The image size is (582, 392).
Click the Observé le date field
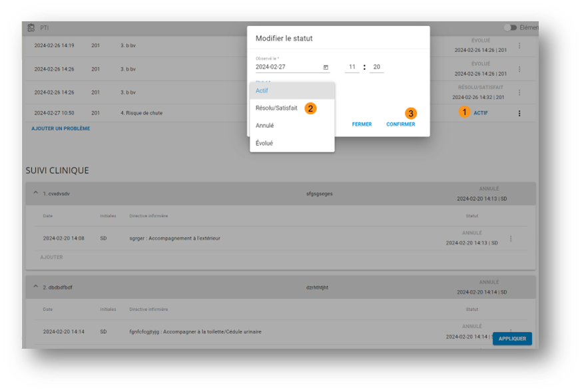(286, 67)
